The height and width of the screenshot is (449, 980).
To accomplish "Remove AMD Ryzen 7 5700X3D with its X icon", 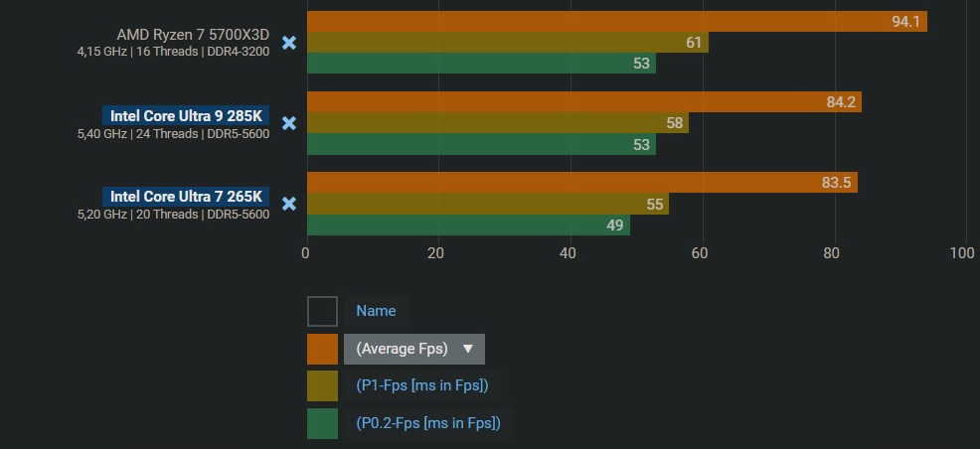I will coord(289,43).
